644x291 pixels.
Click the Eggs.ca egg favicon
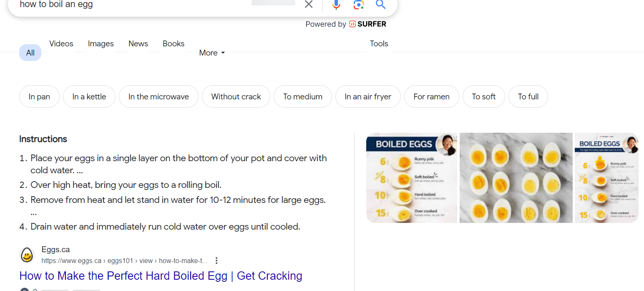point(27,255)
